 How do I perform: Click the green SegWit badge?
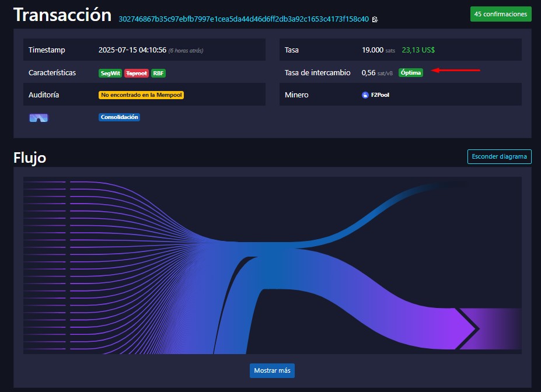110,73
